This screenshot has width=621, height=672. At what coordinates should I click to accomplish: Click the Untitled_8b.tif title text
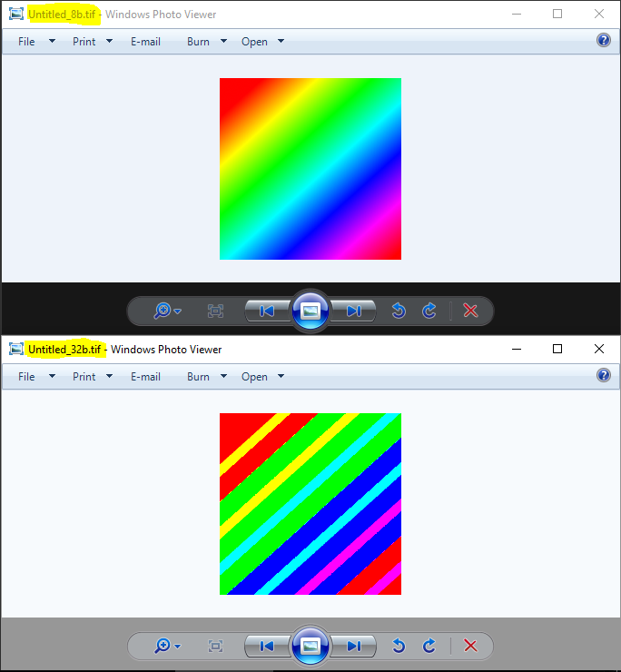pyautogui.click(x=62, y=15)
